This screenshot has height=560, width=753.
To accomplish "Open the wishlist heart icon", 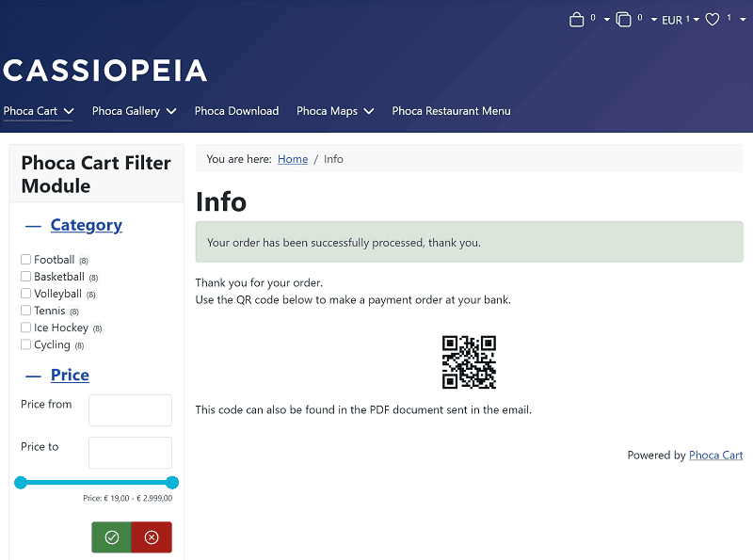I will point(713,20).
